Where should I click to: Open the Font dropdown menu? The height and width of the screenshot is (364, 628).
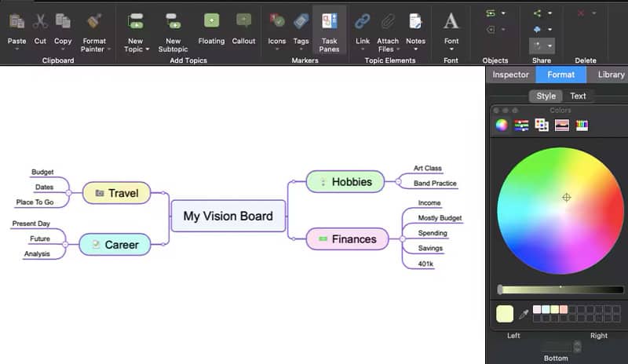click(x=451, y=49)
